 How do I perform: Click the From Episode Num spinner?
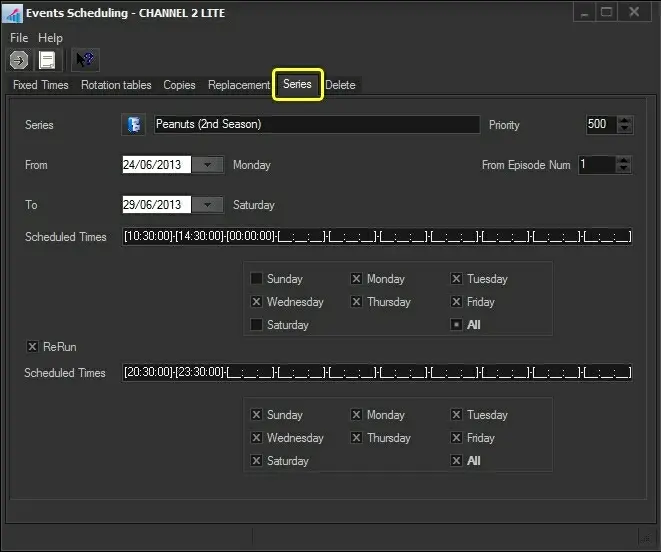click(625, 165)
